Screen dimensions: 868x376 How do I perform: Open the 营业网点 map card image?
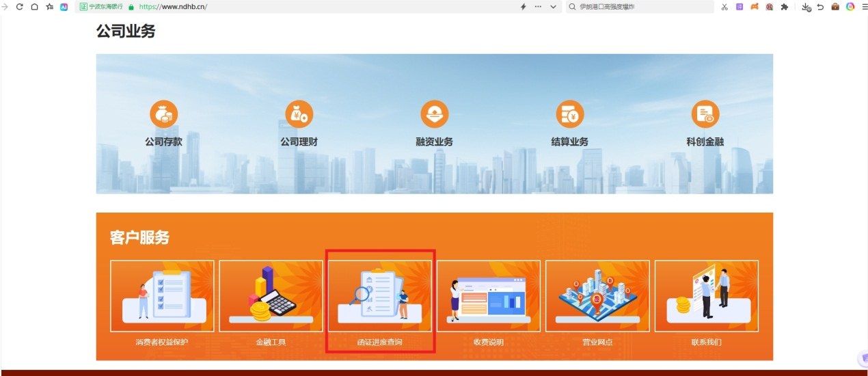tap(597, 296)
